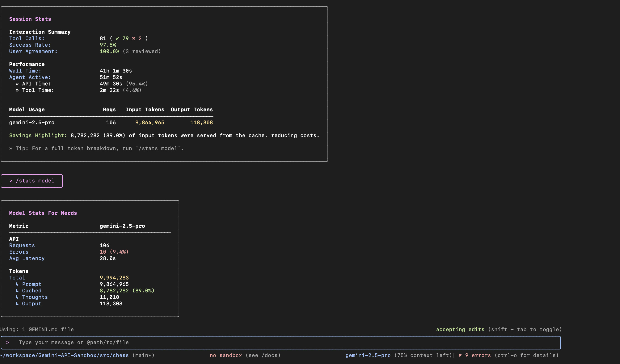Click the '(main*)' git branch indicator
The height and width of the screenshot is (364, 620).
[x=143, y=355]
